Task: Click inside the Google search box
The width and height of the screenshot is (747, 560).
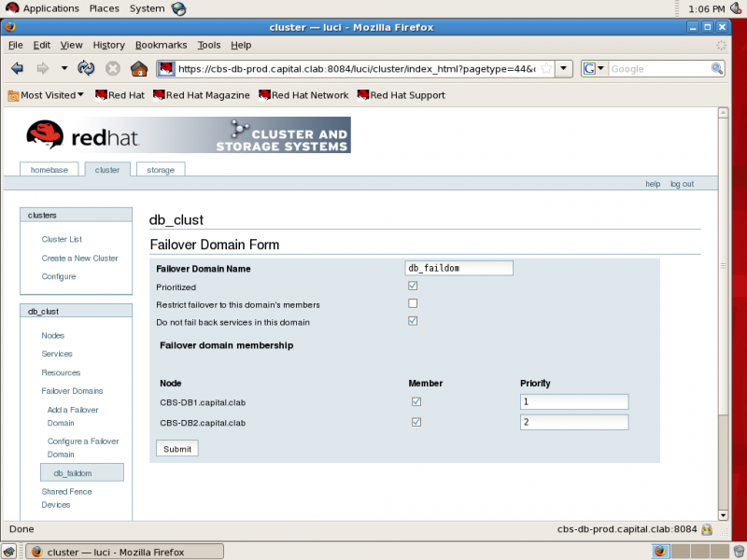Action: pyautogui.click(x=659, y=69)
